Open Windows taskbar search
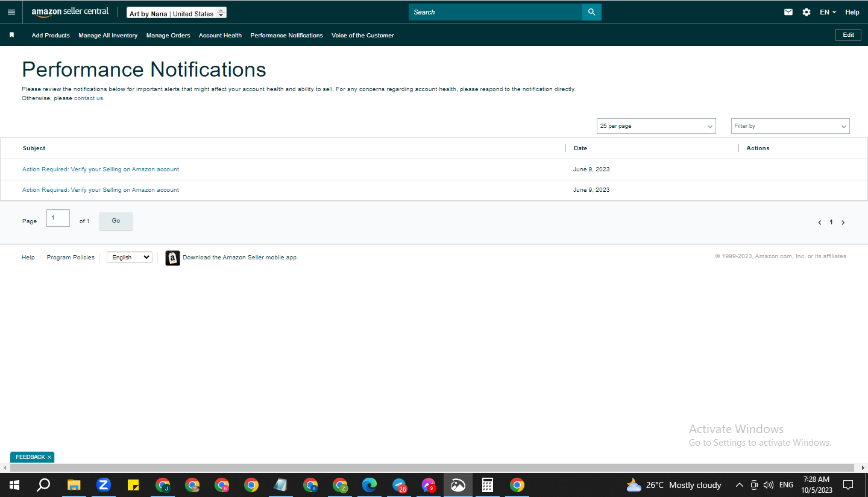This screenshot has width=868, height=497. (x=43, y=485)
